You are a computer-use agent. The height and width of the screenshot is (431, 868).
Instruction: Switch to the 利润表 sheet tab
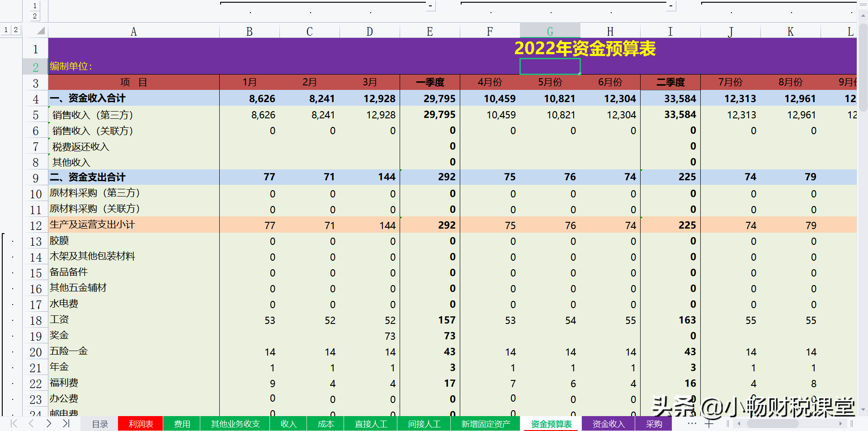click(140, 424)
